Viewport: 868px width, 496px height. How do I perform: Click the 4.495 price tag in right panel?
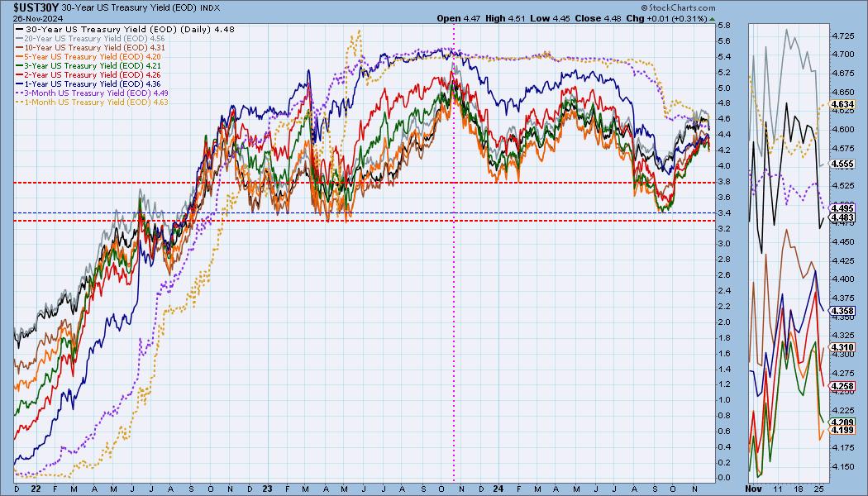point(843,208)
